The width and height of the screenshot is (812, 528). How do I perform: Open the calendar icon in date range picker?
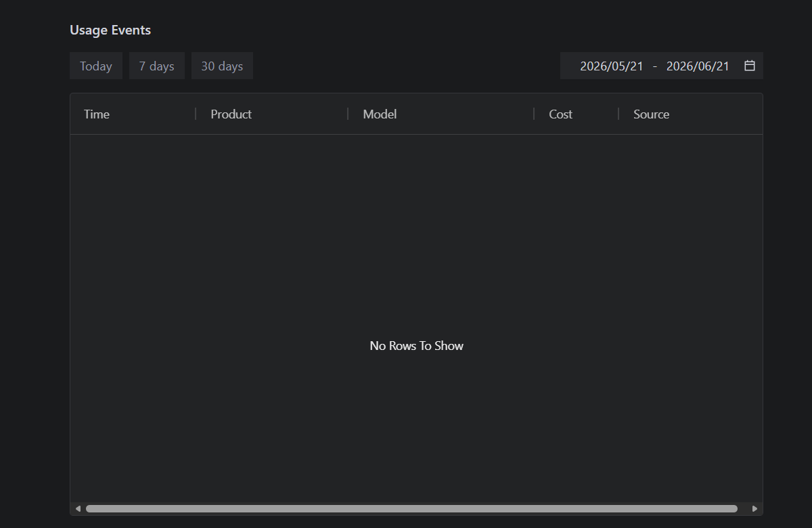click(749, 66)
